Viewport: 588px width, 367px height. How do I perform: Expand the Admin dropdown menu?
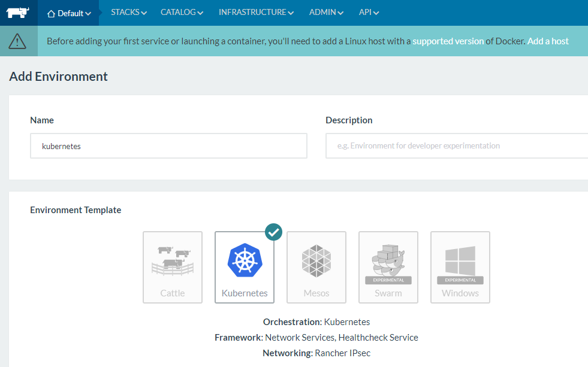pos(326,13)
